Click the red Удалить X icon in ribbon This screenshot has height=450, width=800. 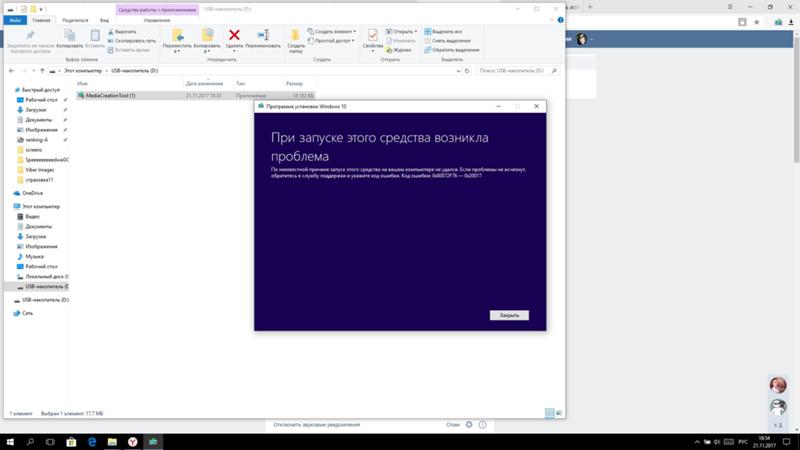pos(234,35)
